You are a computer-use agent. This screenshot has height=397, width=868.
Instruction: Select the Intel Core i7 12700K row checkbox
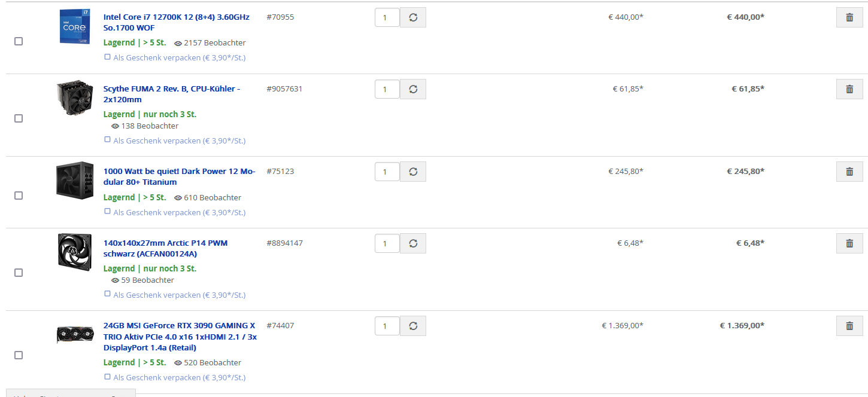(x=19, y=41)
